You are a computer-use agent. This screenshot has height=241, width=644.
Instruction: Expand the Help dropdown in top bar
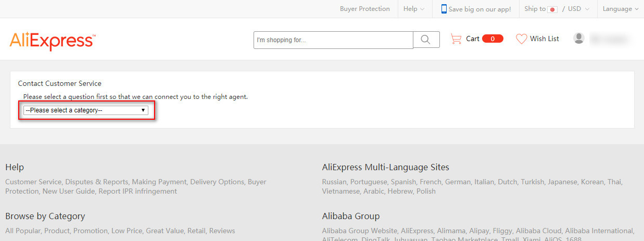click(x=414, y=9)
